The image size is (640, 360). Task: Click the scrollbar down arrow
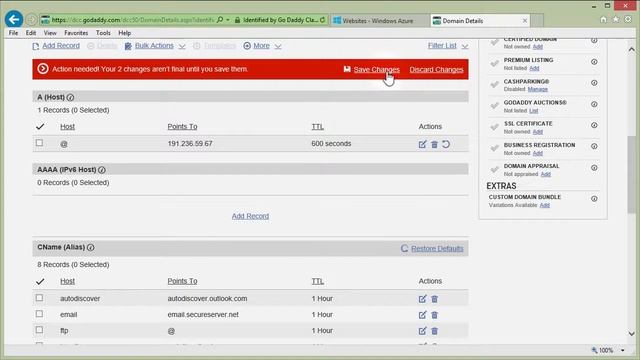click(631, 333)
